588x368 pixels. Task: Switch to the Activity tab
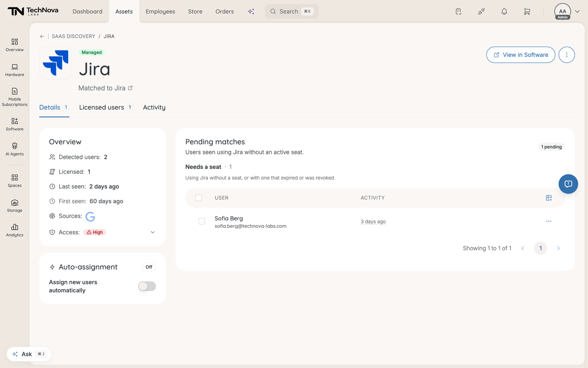pos(154,107)
